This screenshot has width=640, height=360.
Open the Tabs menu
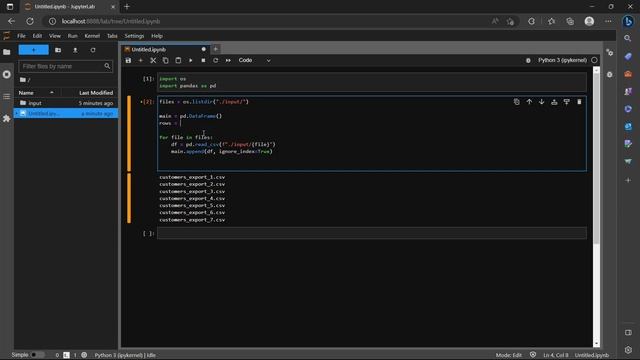point(112,36)
